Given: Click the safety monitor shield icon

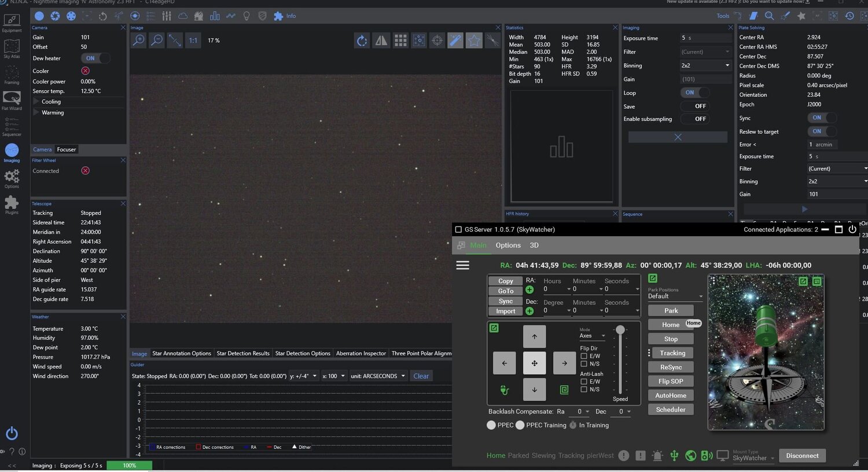Looking at the screenshot, I should coord(262,16).
